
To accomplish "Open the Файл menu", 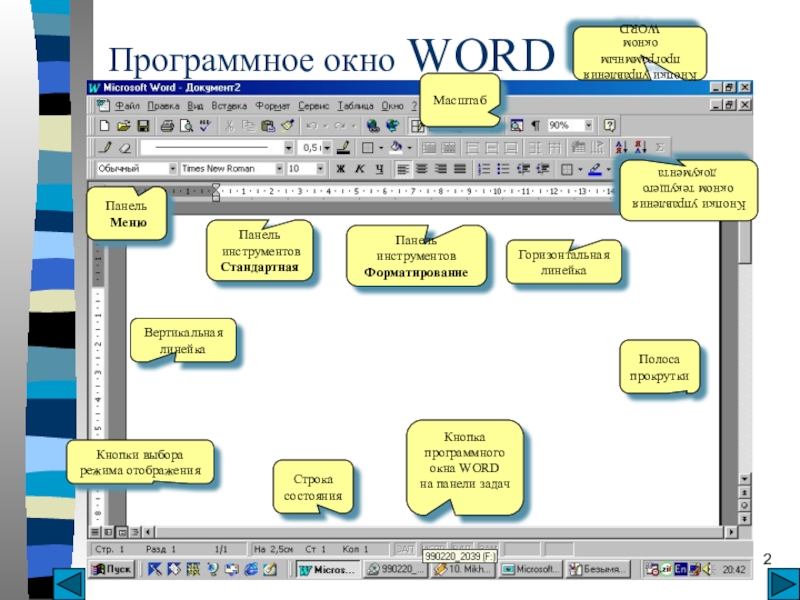I will [x=127, y=106].
